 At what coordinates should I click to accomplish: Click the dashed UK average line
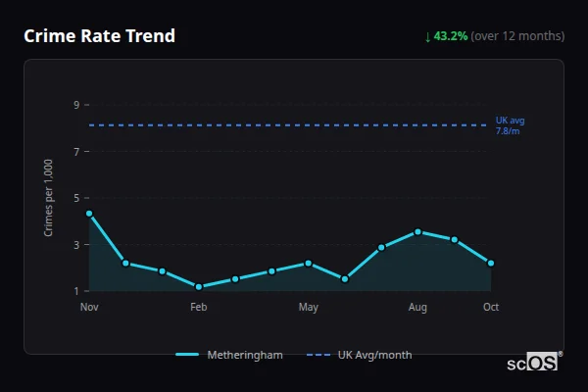(x=287, y=124)
